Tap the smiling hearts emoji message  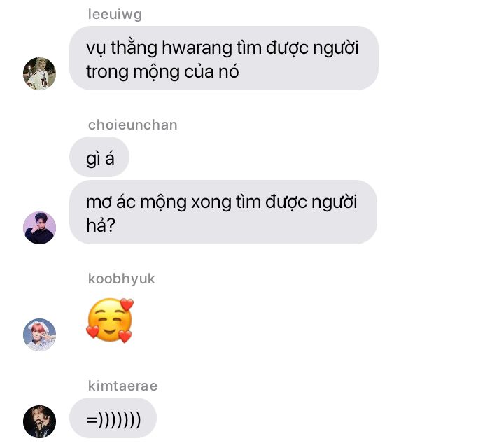110,321
